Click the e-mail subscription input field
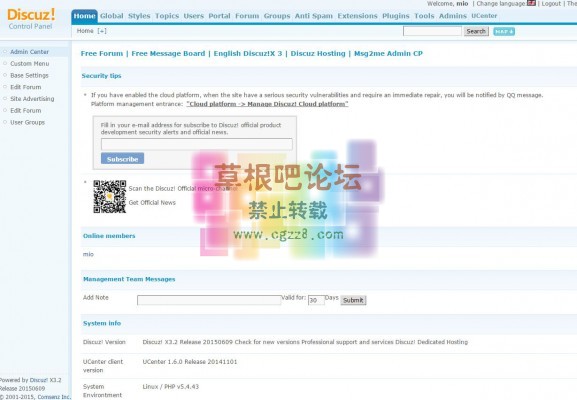 197,144
